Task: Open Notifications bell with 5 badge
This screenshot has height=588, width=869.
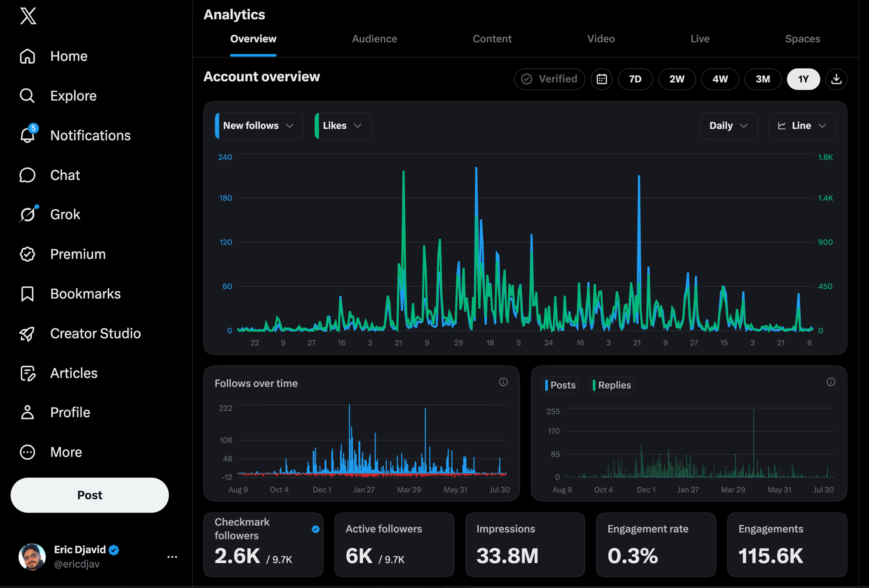Action: pyautogui.click(x=28, y=134)
